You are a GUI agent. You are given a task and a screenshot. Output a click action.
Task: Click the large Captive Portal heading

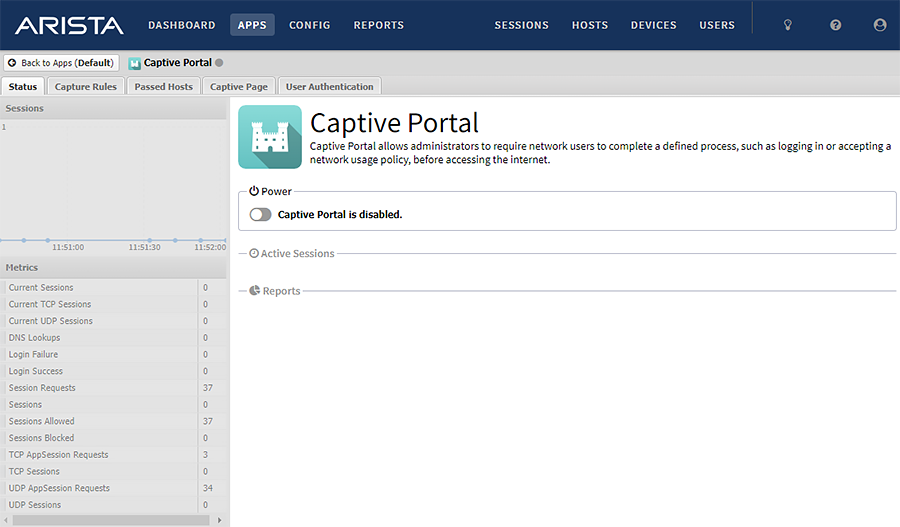(394, 123)
